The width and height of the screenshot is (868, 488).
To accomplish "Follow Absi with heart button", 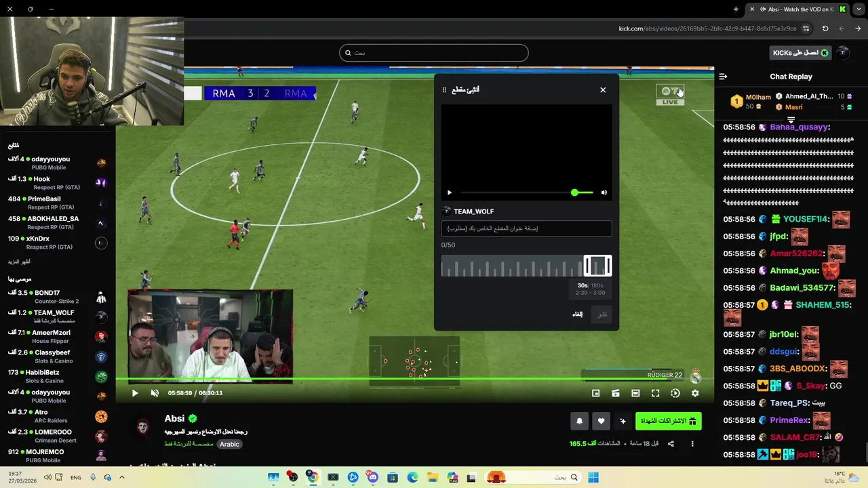I will coord(601,422).
